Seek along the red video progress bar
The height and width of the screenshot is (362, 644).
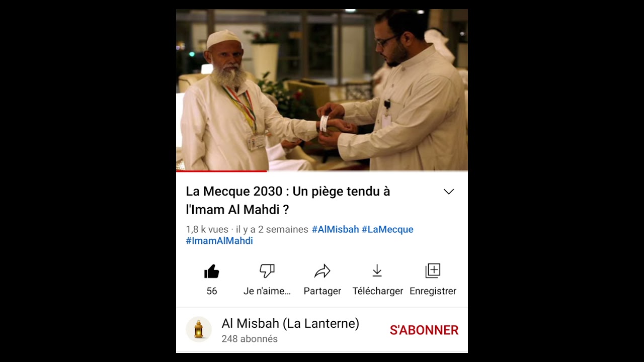coord(322,171)
